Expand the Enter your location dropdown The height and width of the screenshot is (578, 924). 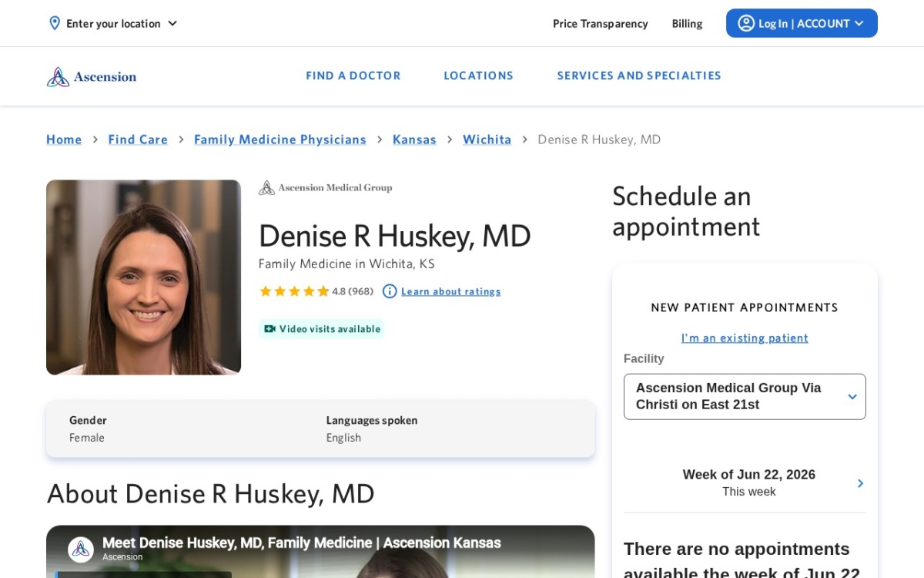click(x=113, y=23)
